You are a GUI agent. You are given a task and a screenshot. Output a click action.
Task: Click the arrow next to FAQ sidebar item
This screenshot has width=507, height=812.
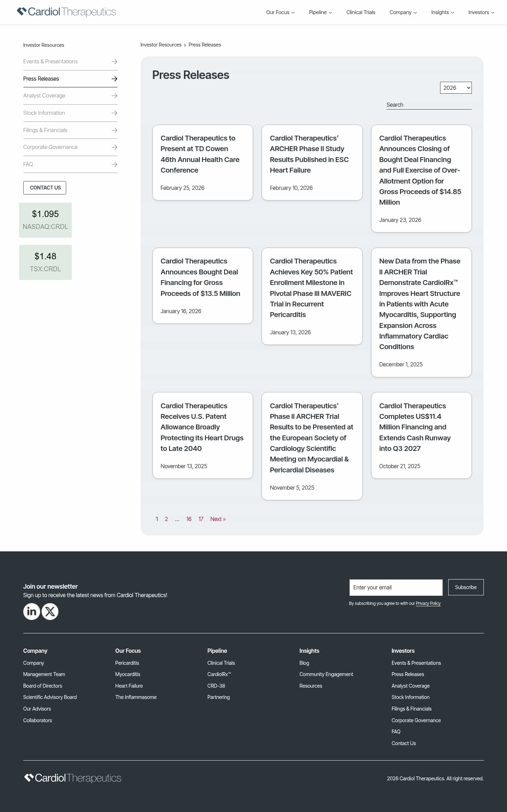114,165
